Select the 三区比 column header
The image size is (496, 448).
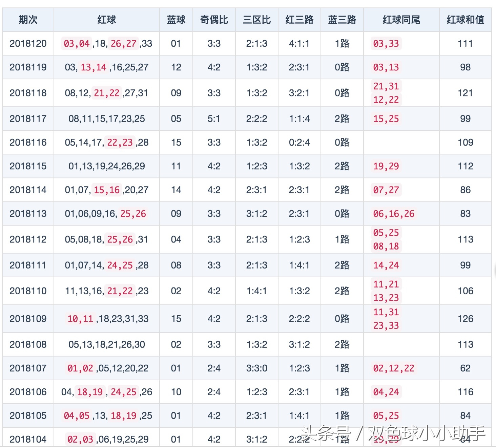[x=256, y=20]
